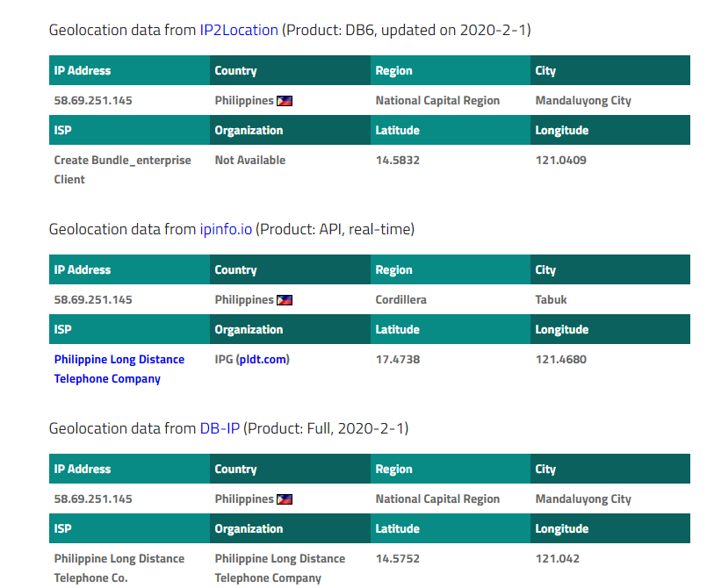Click the Philippines flag in the ipinfo.io table
This screenshot has width=707, height=588.
pos(285,300)
